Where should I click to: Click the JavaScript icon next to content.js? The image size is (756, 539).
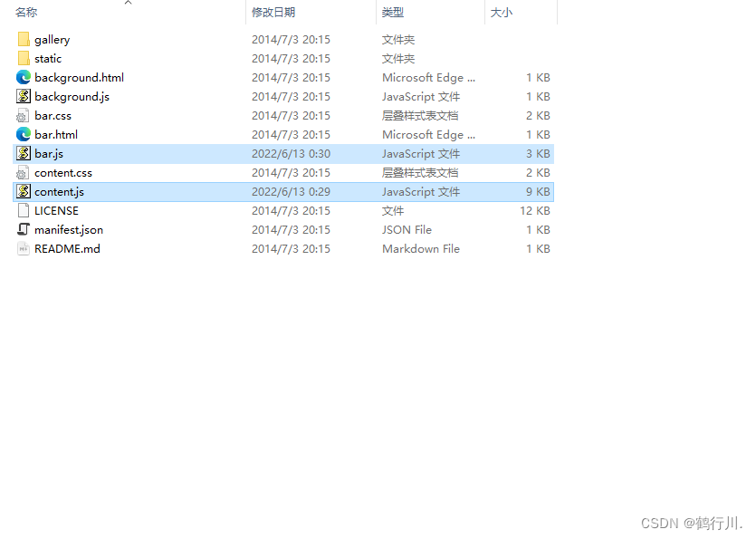(22, 191)
